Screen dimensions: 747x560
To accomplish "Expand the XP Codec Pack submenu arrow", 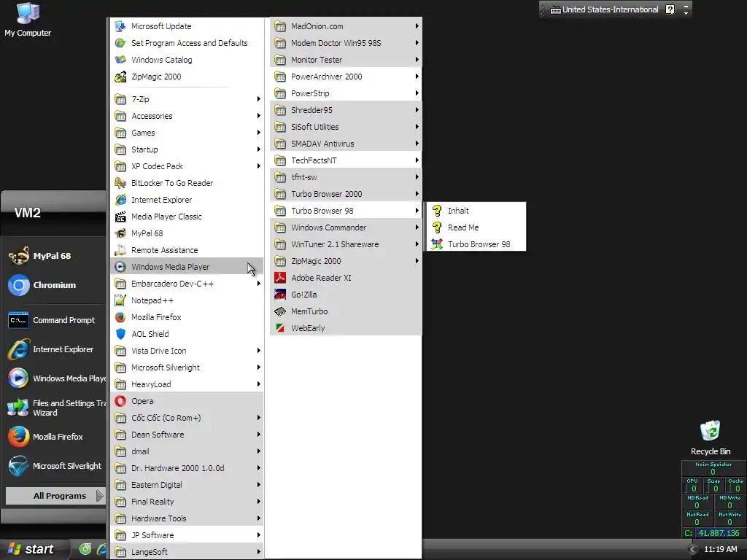I will [x=259, y=166].
